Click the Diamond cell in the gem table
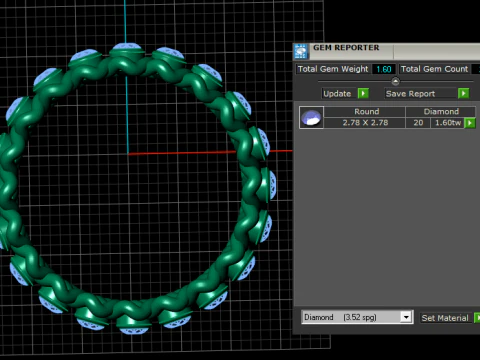480x360 pixels. click(x=441, y=112)
